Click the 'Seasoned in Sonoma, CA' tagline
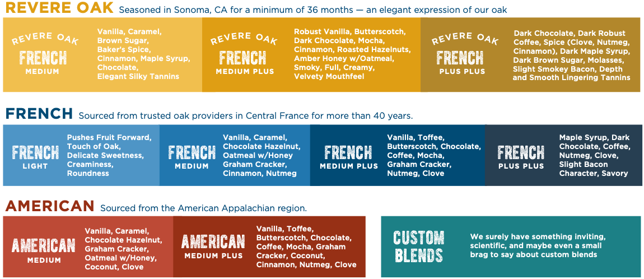This screenshot has width=644, height=279. pos(313,10)
